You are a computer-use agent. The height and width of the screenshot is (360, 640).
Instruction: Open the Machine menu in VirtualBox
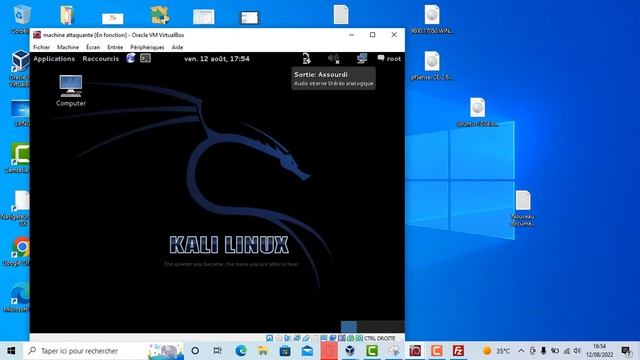[68, 47]
